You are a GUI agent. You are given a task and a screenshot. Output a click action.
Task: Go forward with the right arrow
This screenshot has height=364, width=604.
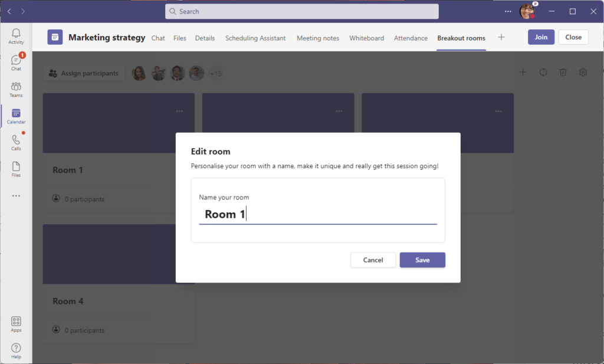[23, 12]
